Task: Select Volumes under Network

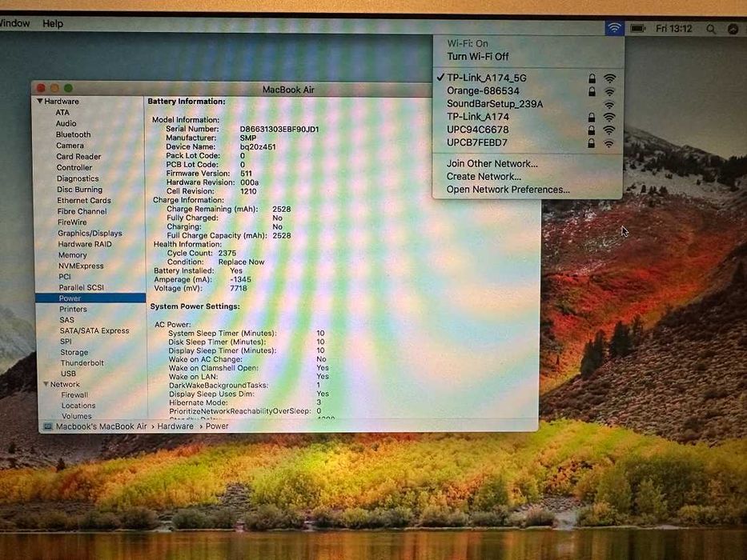Action: coord(77,416)
